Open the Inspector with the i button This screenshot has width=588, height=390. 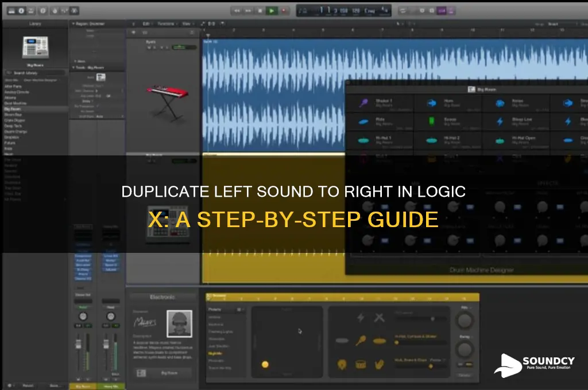[21, 10]
